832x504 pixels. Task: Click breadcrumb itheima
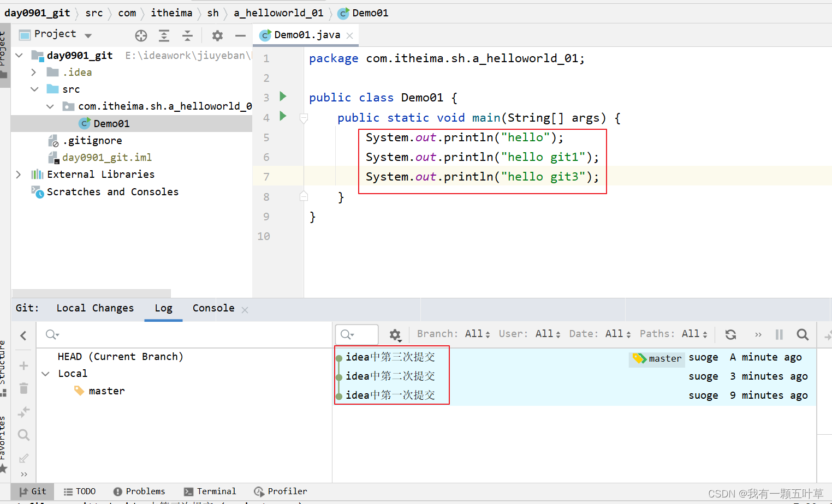pos(171,13)
